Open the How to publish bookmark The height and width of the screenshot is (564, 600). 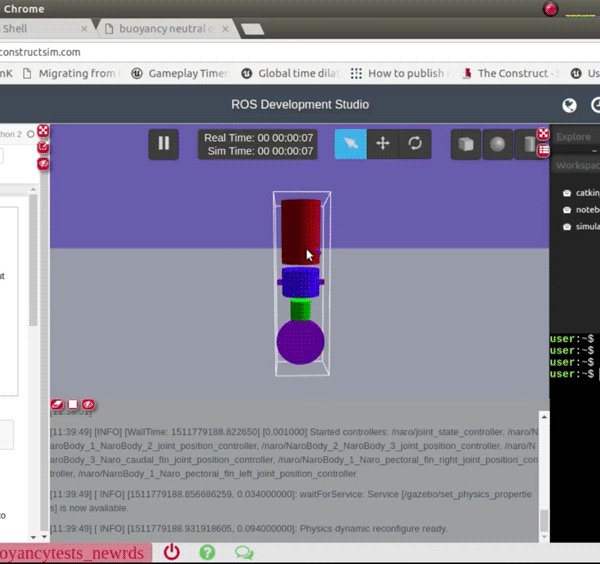click(x=400, y=73)
